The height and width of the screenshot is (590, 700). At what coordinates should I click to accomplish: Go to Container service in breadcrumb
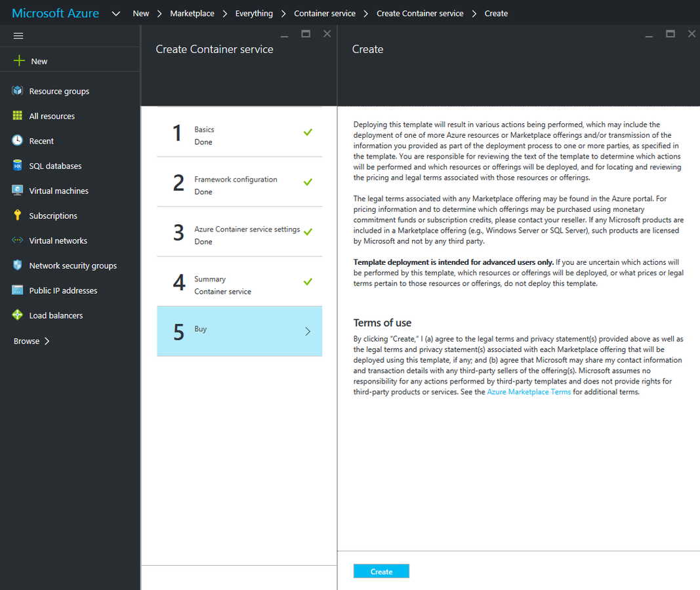point(325,13)
